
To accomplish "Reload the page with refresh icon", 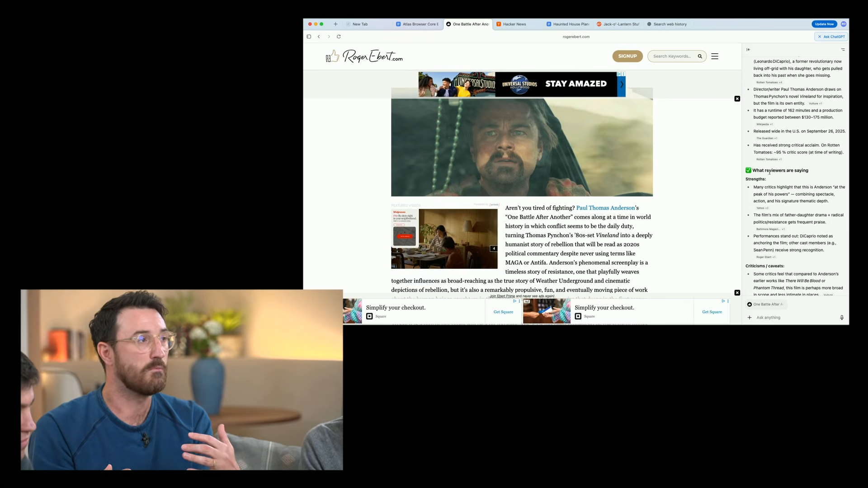I will pos(339,37).
